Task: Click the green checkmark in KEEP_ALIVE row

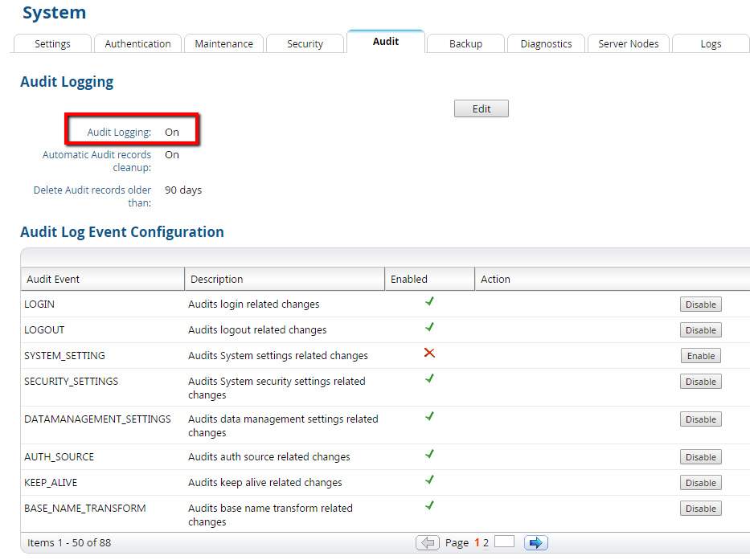Action: (429, 480)
